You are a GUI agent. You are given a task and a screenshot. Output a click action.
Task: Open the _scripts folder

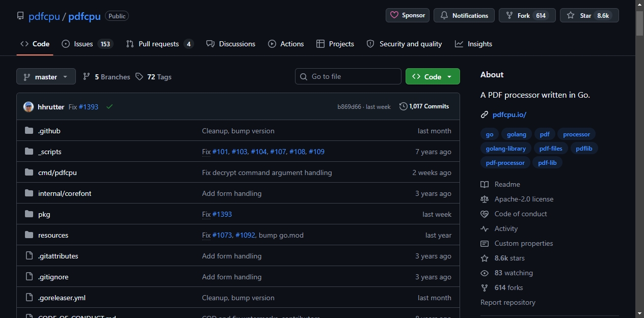click(x=50, y=152)
